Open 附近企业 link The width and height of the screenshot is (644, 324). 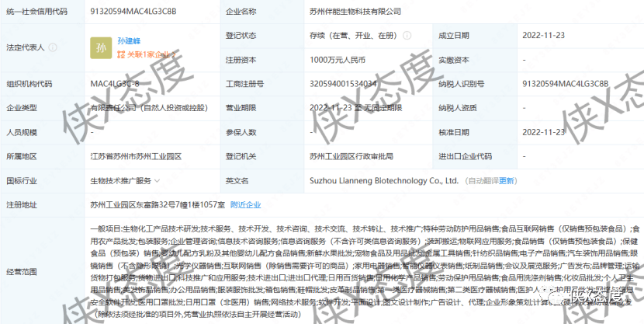tap(246, 205)
